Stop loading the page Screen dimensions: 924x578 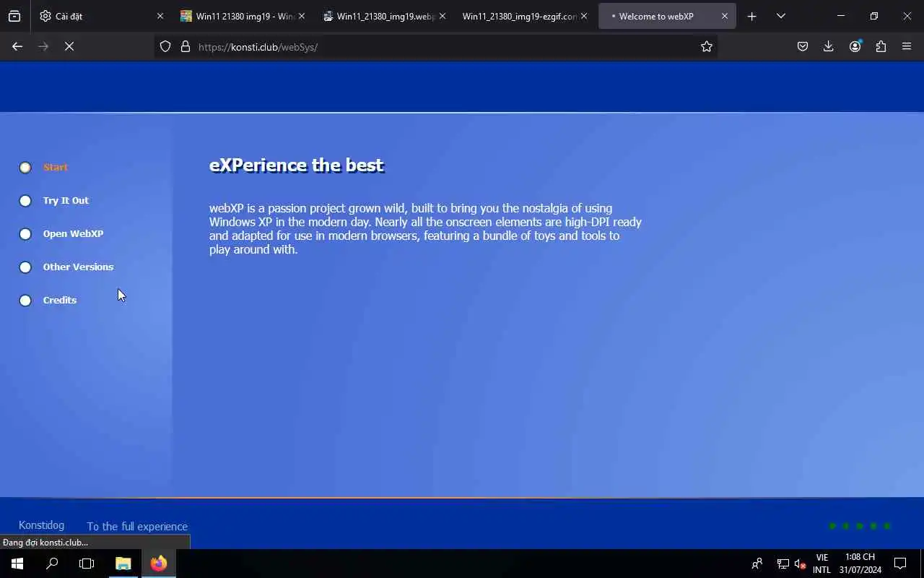point(69,46)
